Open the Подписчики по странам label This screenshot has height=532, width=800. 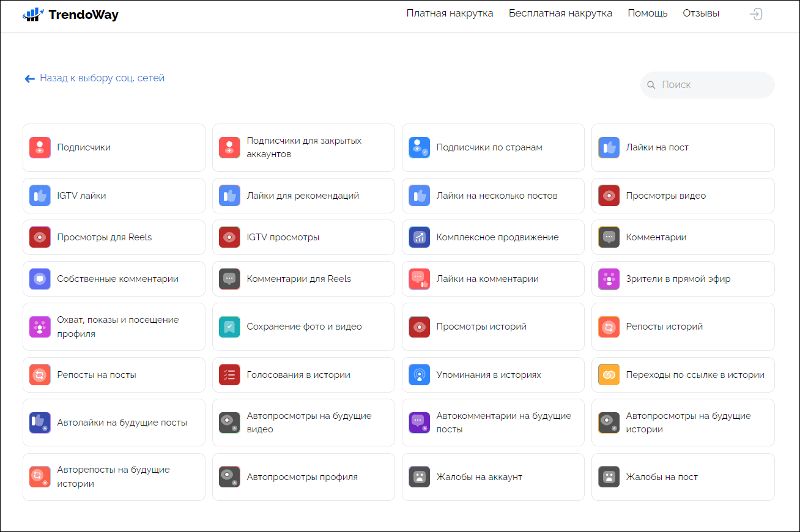pos(489,147)
